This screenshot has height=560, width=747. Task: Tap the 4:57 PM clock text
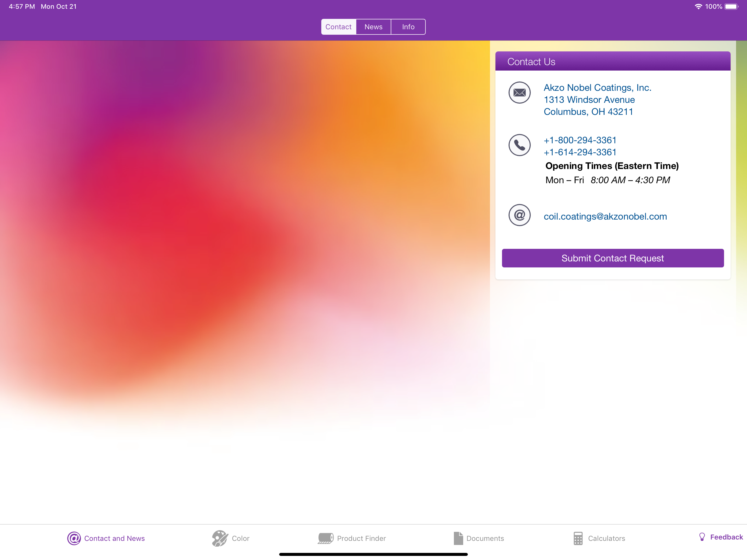[x=22, y=6]
